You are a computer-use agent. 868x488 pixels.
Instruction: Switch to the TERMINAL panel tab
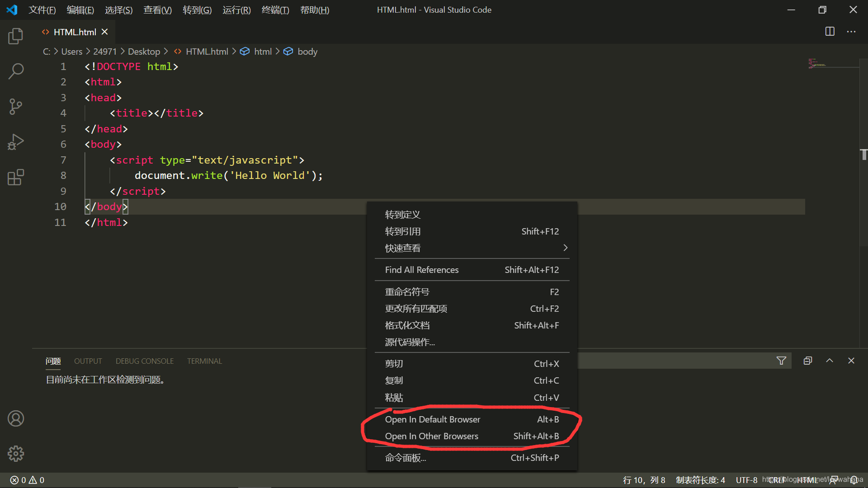pyautogui.click(x=204, y=361)
